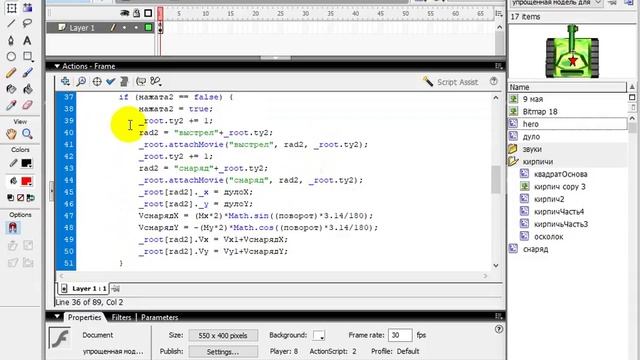Select the Eraser tool

[x=27, y=105]
